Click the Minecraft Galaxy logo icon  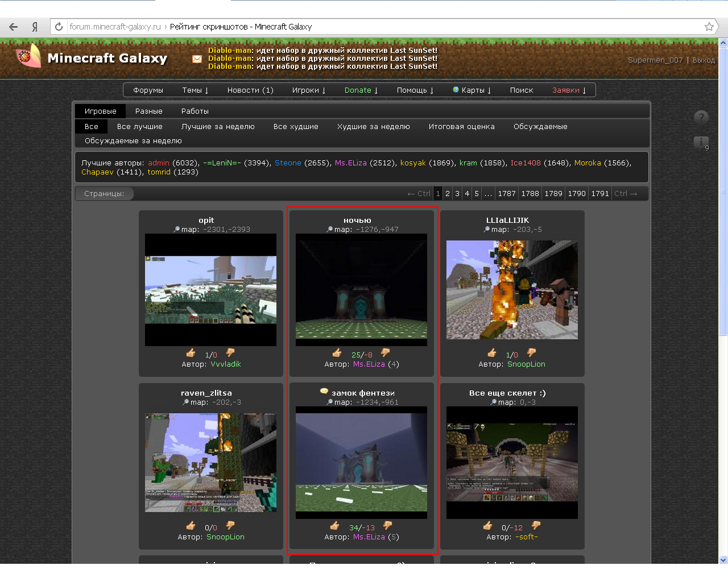29,56
